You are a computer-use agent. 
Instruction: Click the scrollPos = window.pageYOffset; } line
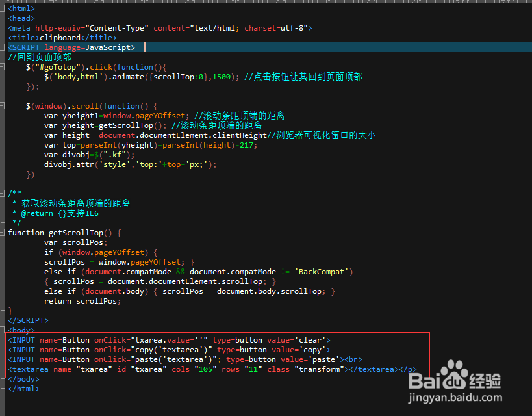(119, 262)
